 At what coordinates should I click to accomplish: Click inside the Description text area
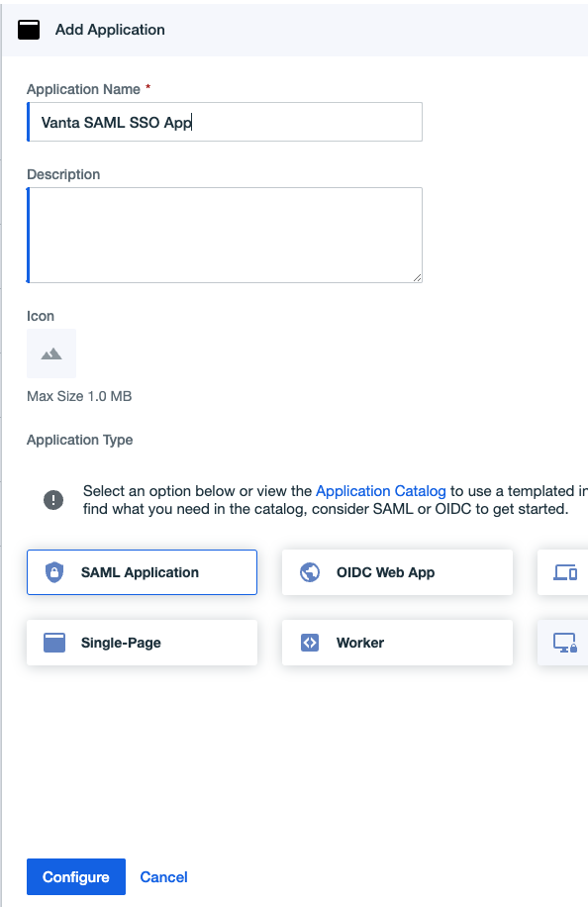(225, 235)
